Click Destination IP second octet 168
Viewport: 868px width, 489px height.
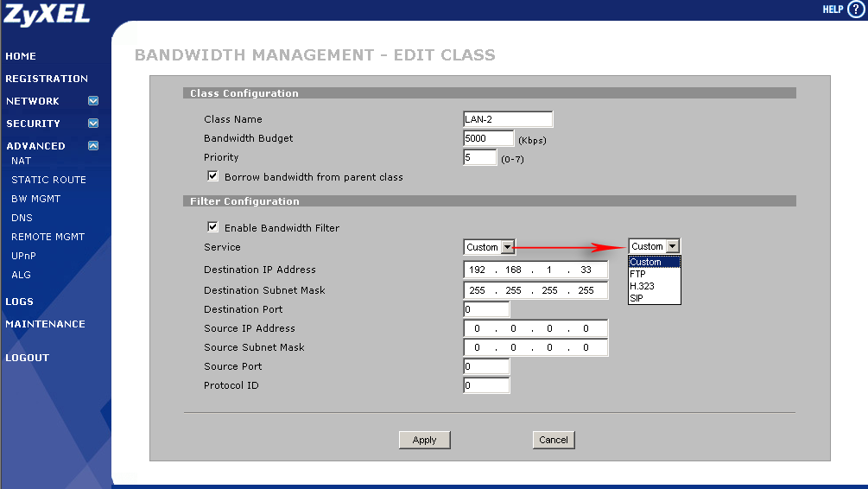(513, 270)
